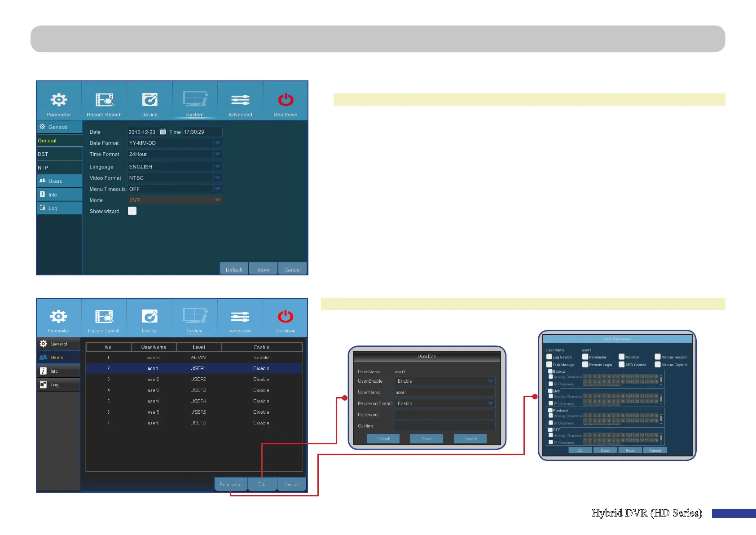Image resolution: width=756 pixels, height=535 pixels.
Task: Click the System monitor icon in the top settings screen
Action: pos(195,99)
